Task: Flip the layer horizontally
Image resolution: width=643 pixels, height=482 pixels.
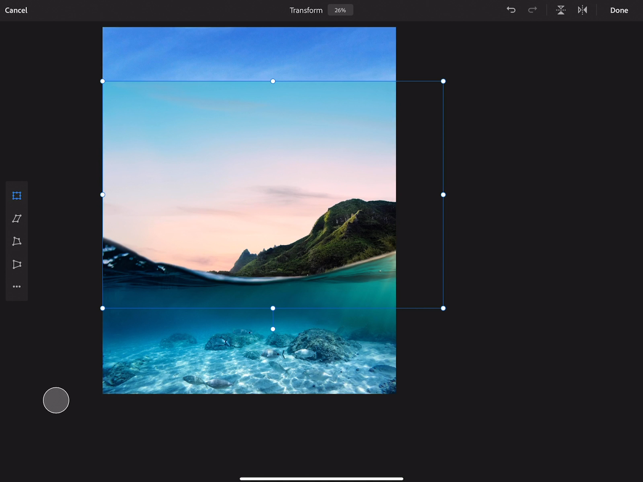Action: pyautogui.click(x=582, y=10)
